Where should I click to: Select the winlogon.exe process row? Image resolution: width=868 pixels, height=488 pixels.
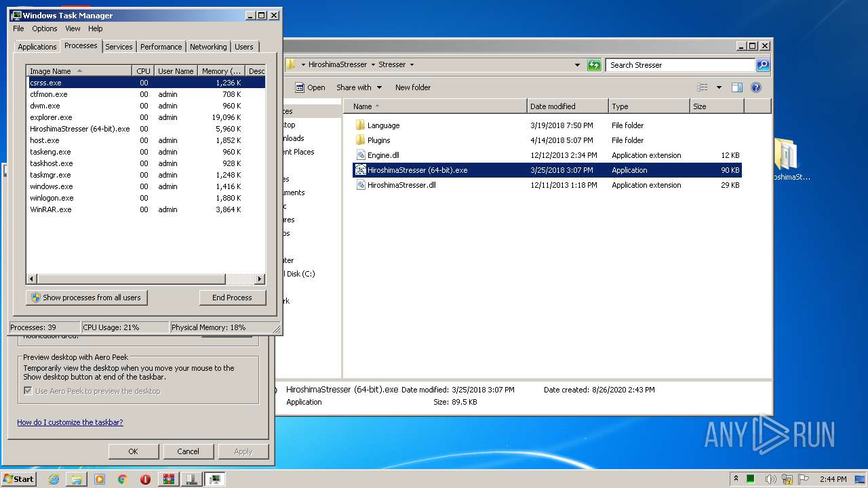click(x=146, y=198)
